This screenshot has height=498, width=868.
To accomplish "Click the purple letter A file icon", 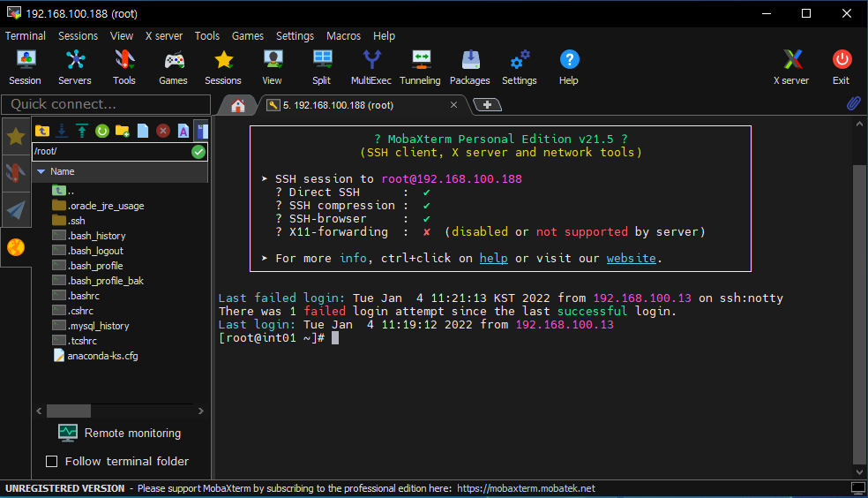I will click(183, 131).
